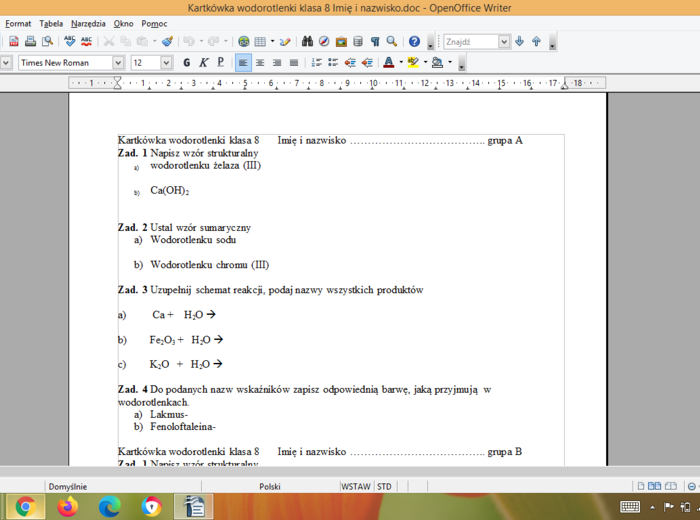The width and height of the screenshot is (700, 520).
Task: Open OpenOffice Help question mark icon
Action: click(x=414, y=42)
